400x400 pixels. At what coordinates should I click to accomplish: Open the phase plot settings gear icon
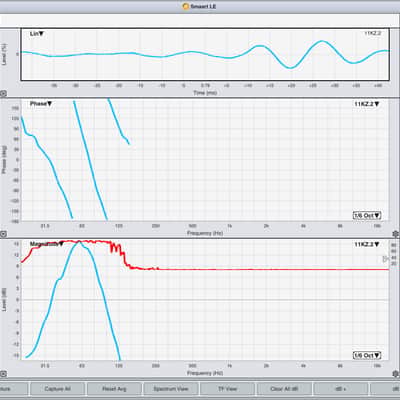click(396, 234)
